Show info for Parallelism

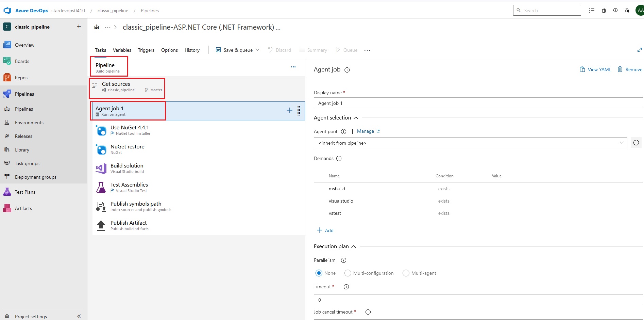point(344,260)
